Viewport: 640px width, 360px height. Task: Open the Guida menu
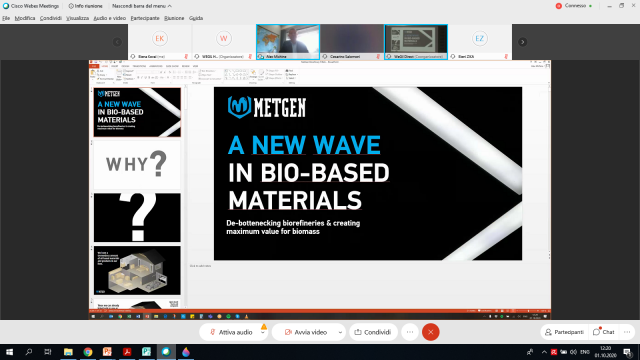[196, 18]
